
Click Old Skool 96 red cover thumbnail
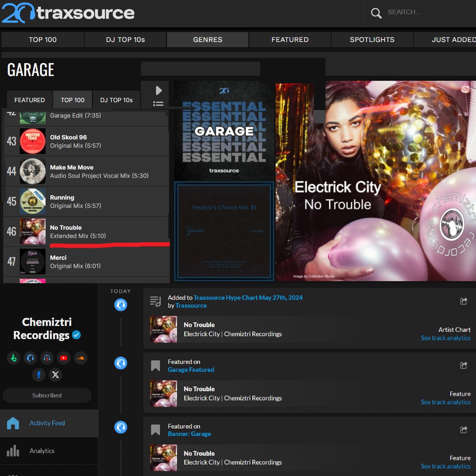coord(33,141)
